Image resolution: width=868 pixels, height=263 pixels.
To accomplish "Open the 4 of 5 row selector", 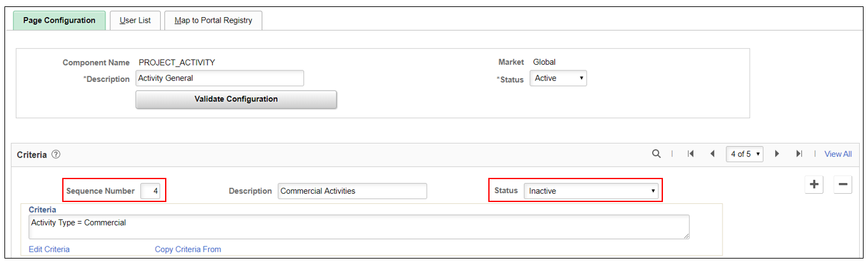I will 745,154.
